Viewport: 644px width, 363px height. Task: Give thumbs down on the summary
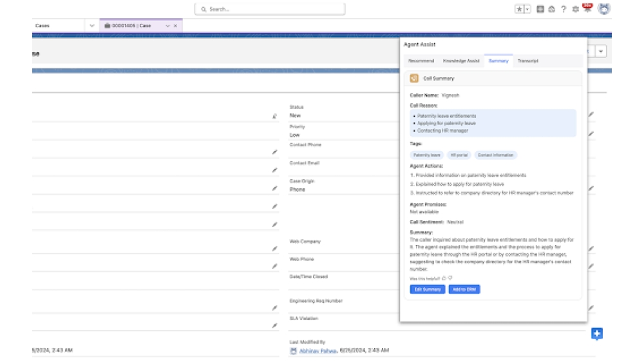pos(450,279)
